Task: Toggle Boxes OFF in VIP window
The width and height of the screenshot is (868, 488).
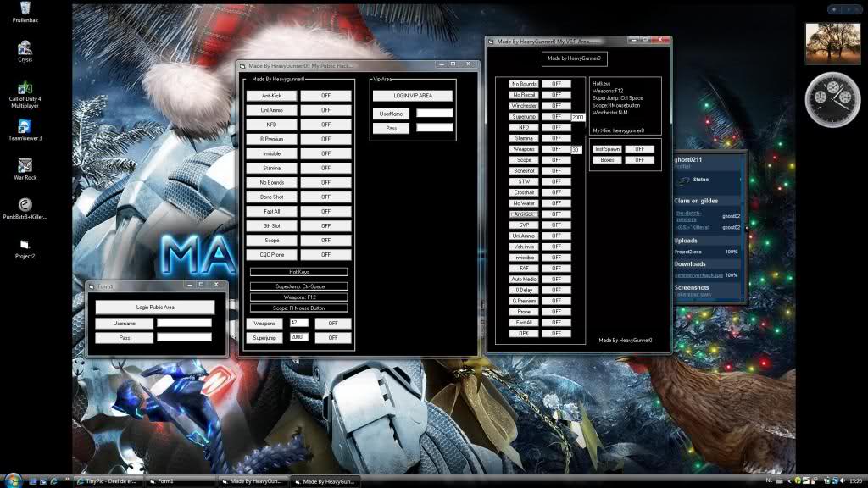Action: click(x=639, y=160)
